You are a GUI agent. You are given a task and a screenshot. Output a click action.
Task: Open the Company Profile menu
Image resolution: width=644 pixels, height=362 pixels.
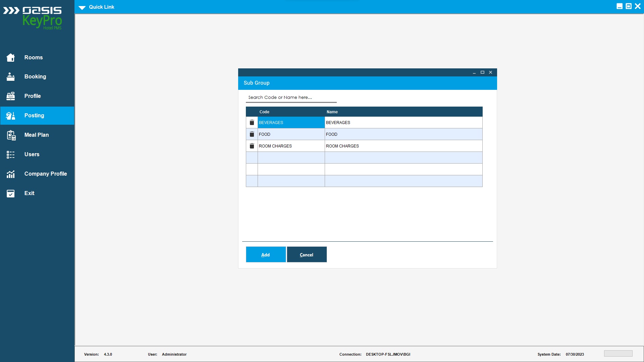click(46, 174)
